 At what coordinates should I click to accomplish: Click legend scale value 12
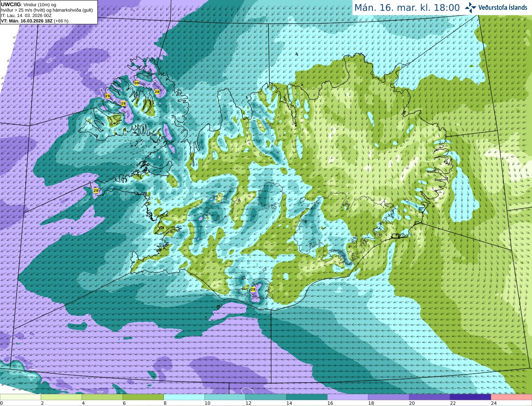248,403
